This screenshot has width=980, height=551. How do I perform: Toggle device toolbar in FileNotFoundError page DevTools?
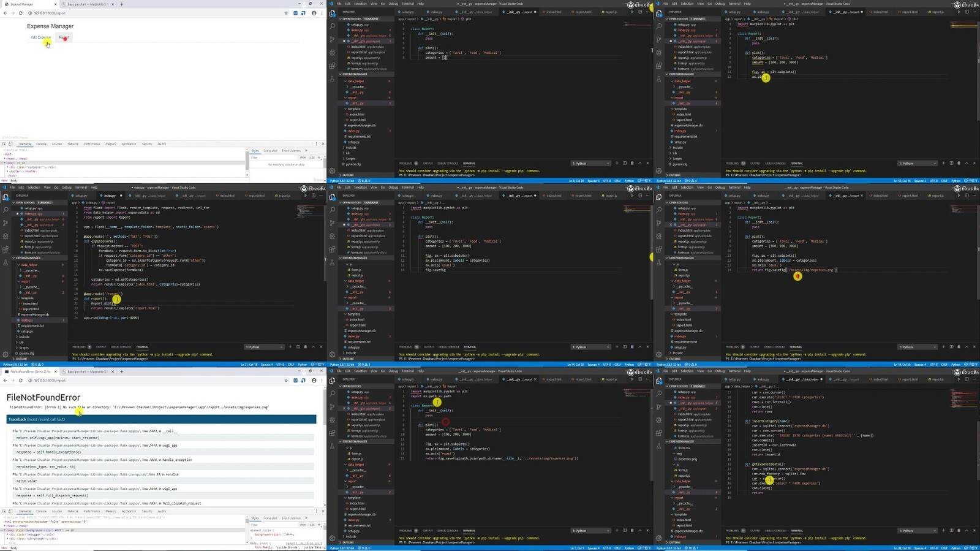click(x=10, y=511)
